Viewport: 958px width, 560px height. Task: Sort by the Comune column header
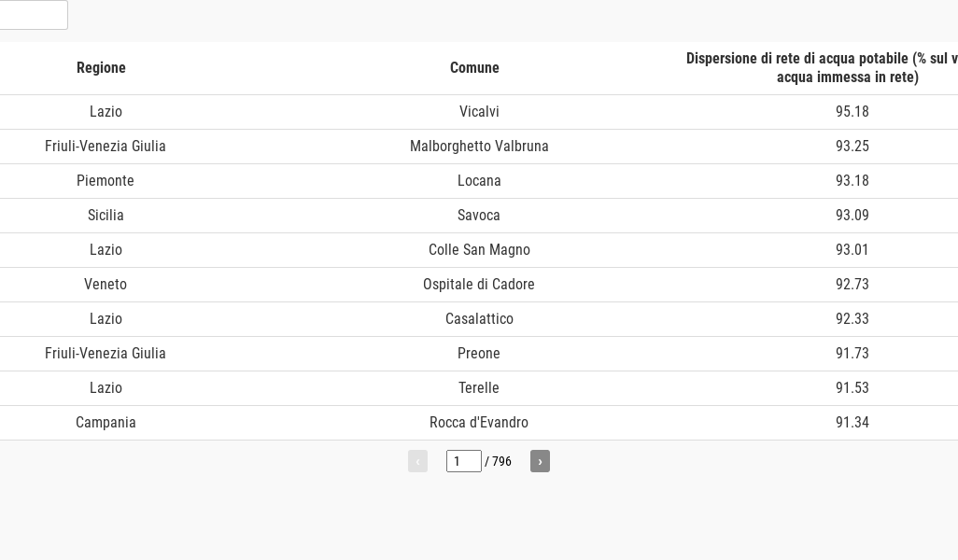pyautogui.click(x=474, y=68)
